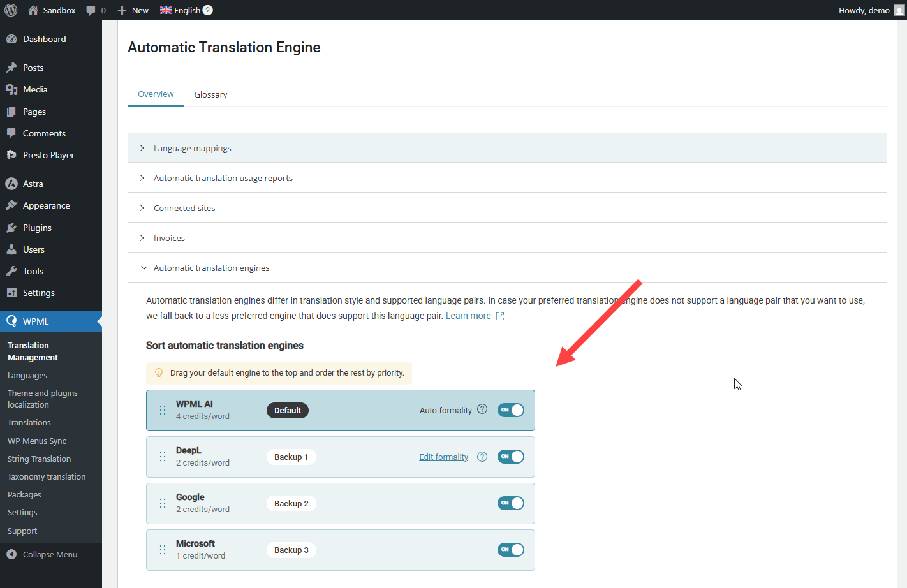Click the Collapse Menu arrow icon
The image size is (907, 588).
tap(11, 554)
